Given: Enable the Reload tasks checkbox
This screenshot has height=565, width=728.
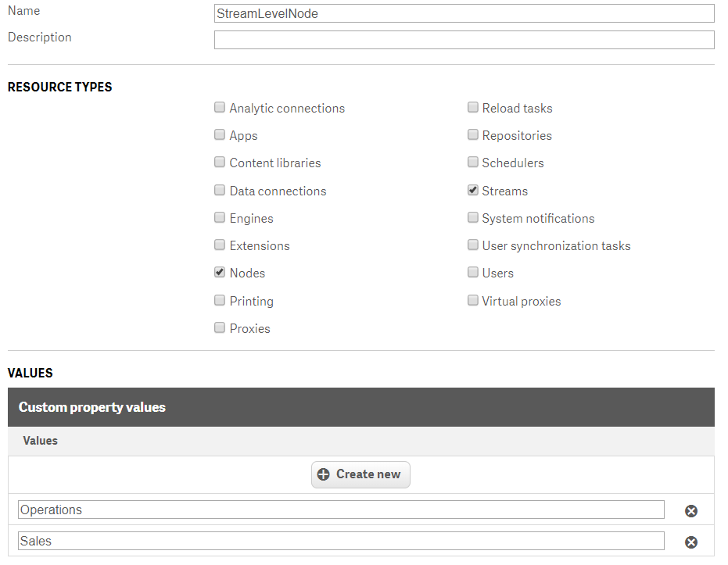Looking at the screenshot, I should [x=473, y=108].
